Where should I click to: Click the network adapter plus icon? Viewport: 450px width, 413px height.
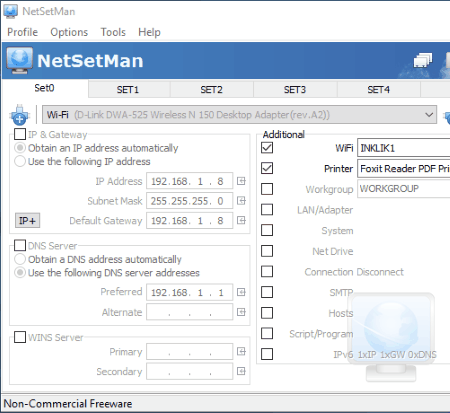pyautogui.click(x=19, y=115)
